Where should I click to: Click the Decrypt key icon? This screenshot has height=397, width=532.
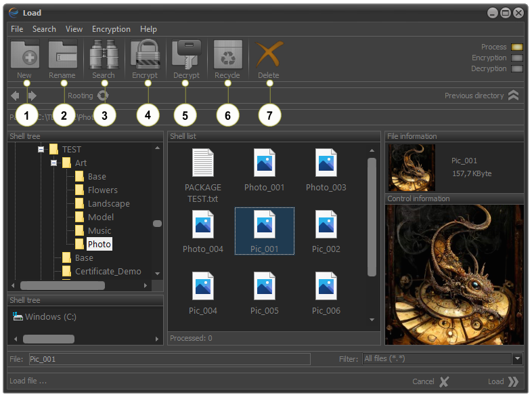click(x=186, y=54)
